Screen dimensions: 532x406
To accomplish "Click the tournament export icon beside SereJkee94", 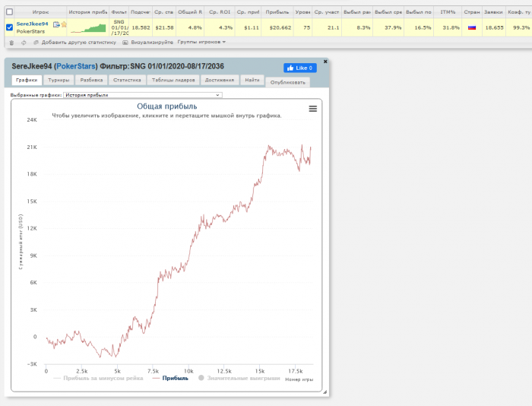I will [56, 24].
